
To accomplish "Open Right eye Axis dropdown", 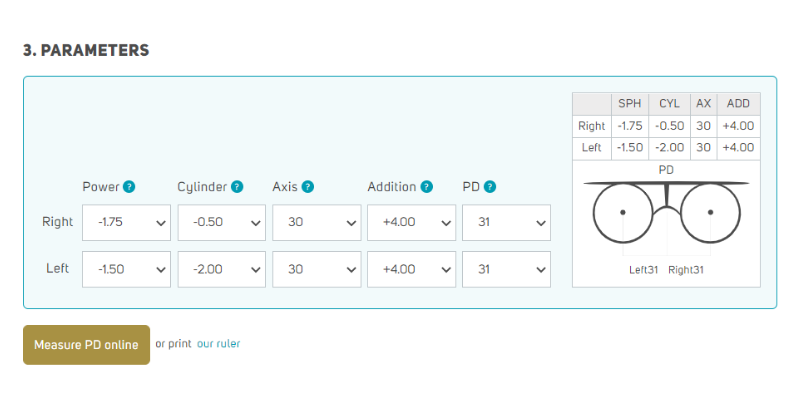I will [316, 223].
